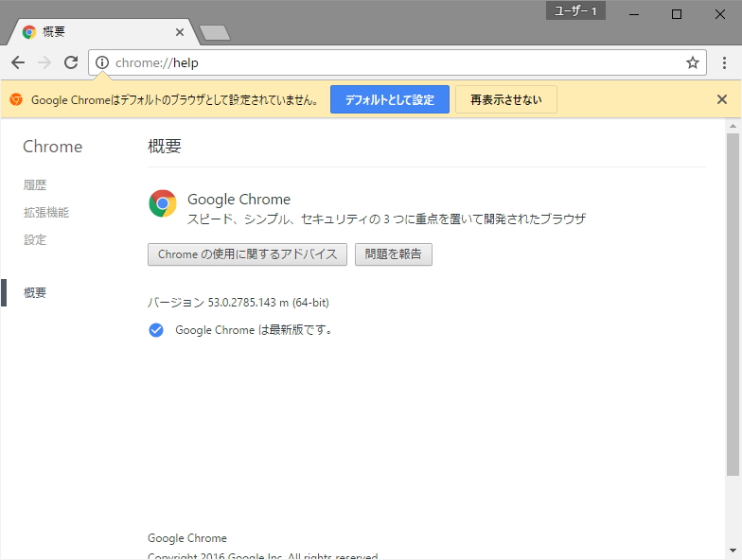Click the bottom Google Chrome footer text
This screenshot has width=742, height=560.
click(187, 538)
